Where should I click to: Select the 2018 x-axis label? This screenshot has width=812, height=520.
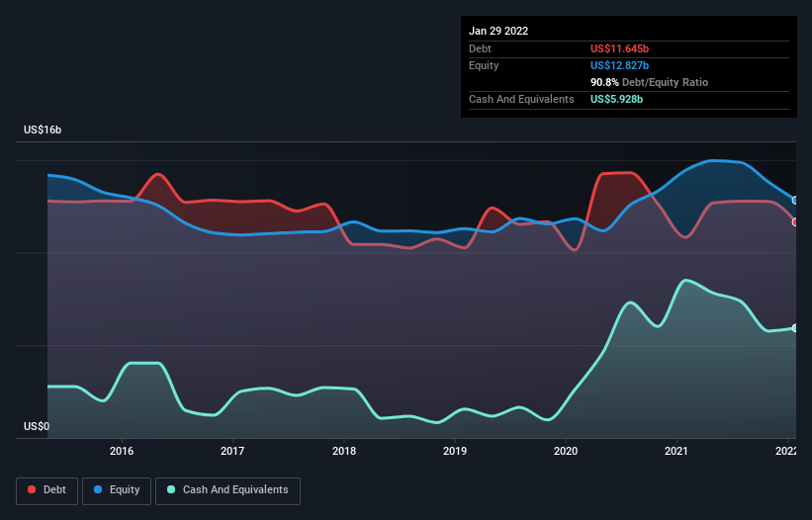pyautogui.click(x=344, y=451)
